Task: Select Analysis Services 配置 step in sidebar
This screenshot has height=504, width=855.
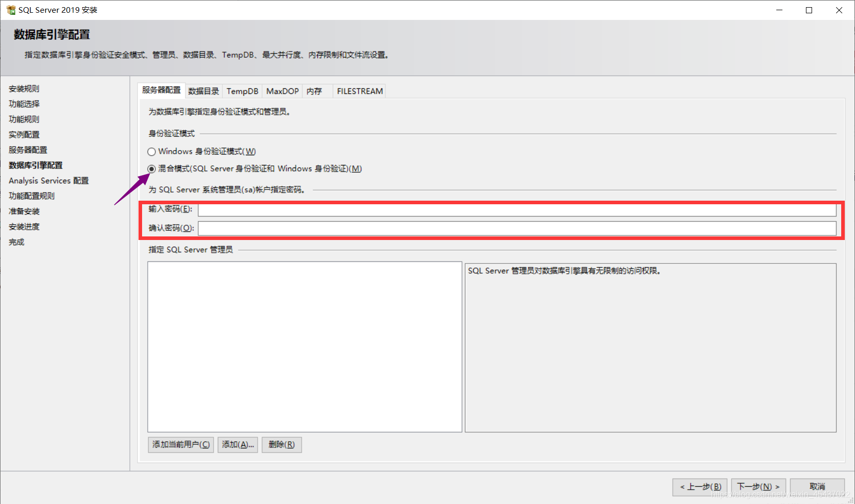Action: tap(49, 181)
